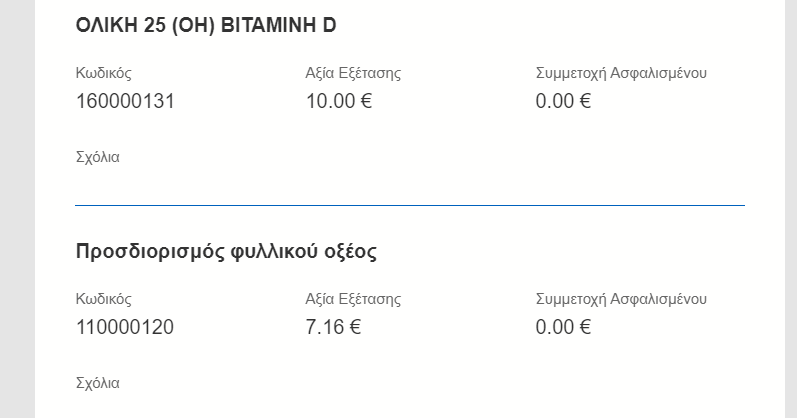Click Κωδικός label in the folic acid section
Screen dimensions: 797x418
(104, 299)
